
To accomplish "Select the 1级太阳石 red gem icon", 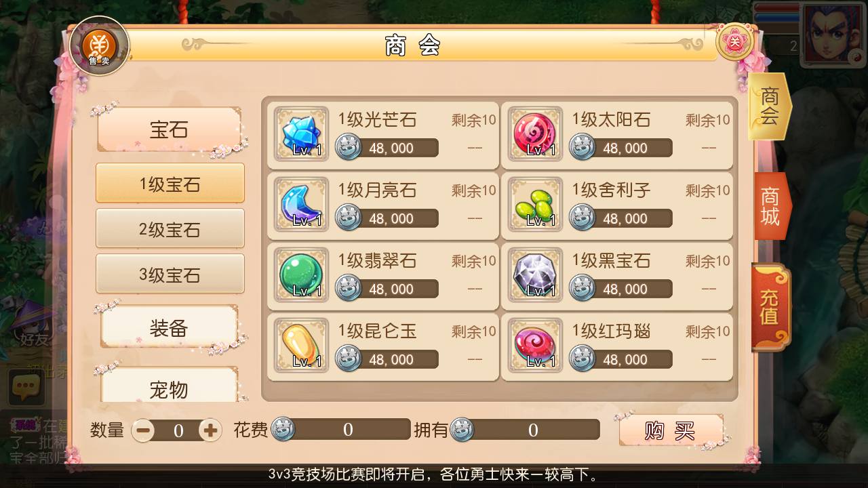I will click(x=535, y=134).
